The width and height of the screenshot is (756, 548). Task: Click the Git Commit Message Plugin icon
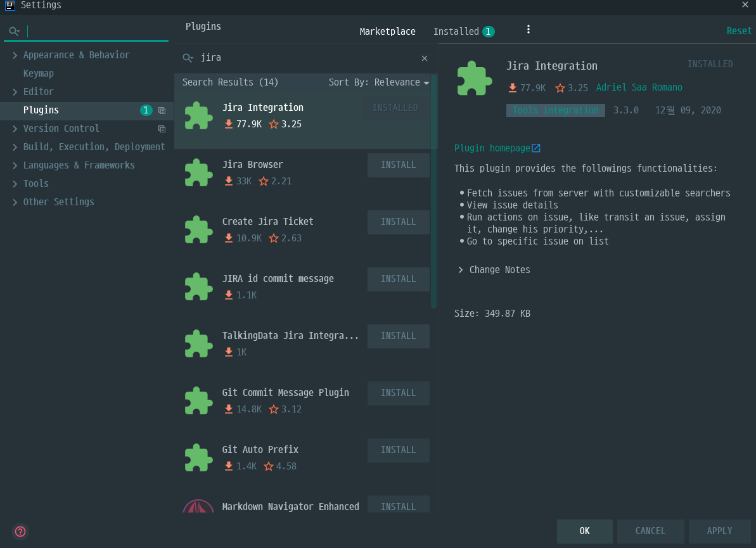point(198,400)
